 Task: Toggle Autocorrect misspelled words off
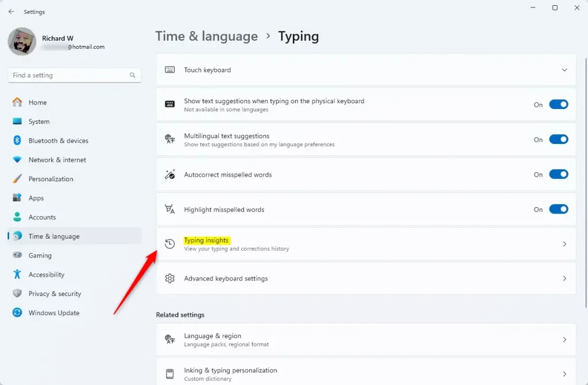click(558, 174)
